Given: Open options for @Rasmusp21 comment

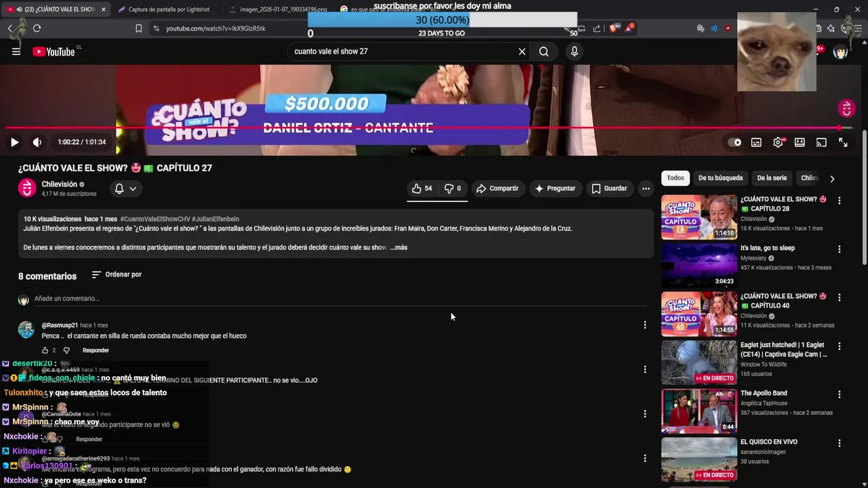Looking at the screenshot, I should (x=644, y=325).
